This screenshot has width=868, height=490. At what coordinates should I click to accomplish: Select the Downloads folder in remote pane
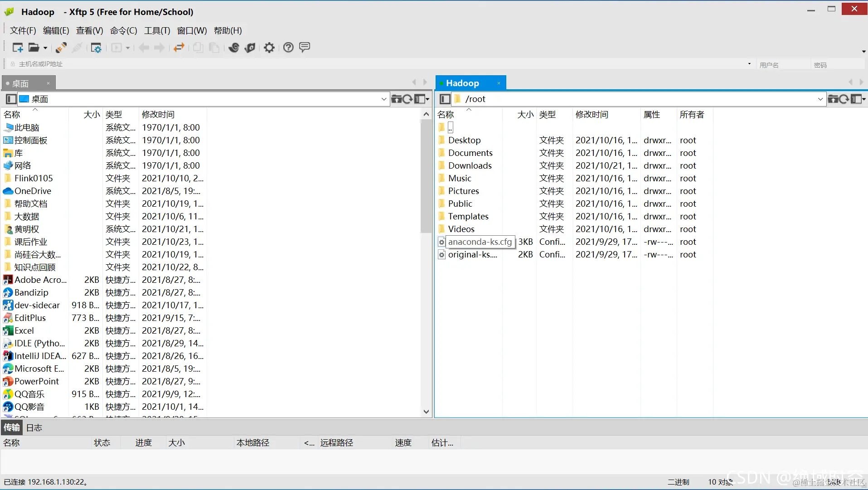coord(470,166)
